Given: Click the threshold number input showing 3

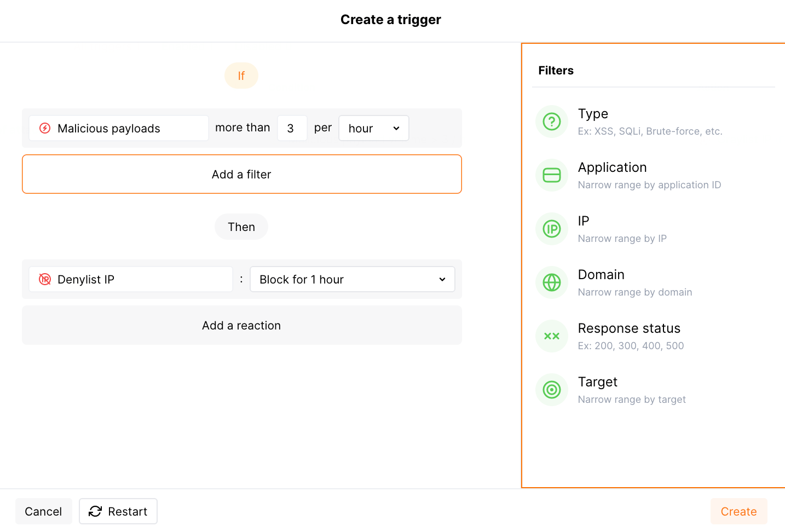Looking at the screenshot, I should [292, 128].
